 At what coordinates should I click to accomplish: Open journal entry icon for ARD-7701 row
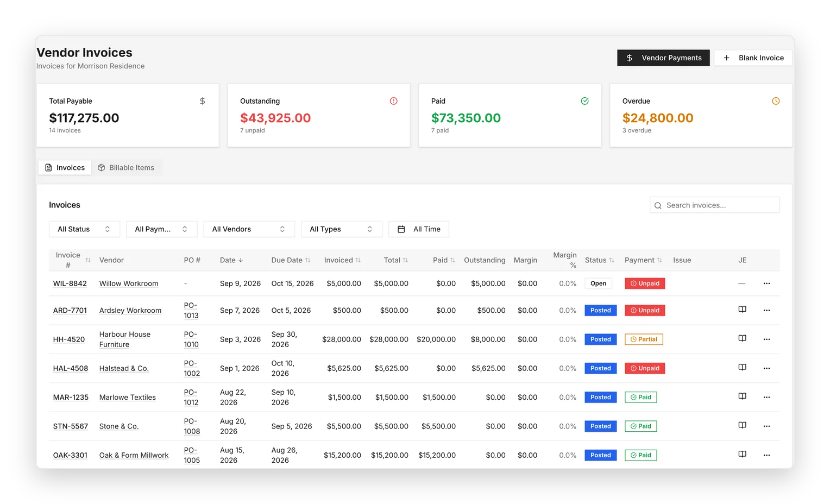click(742, 310)
